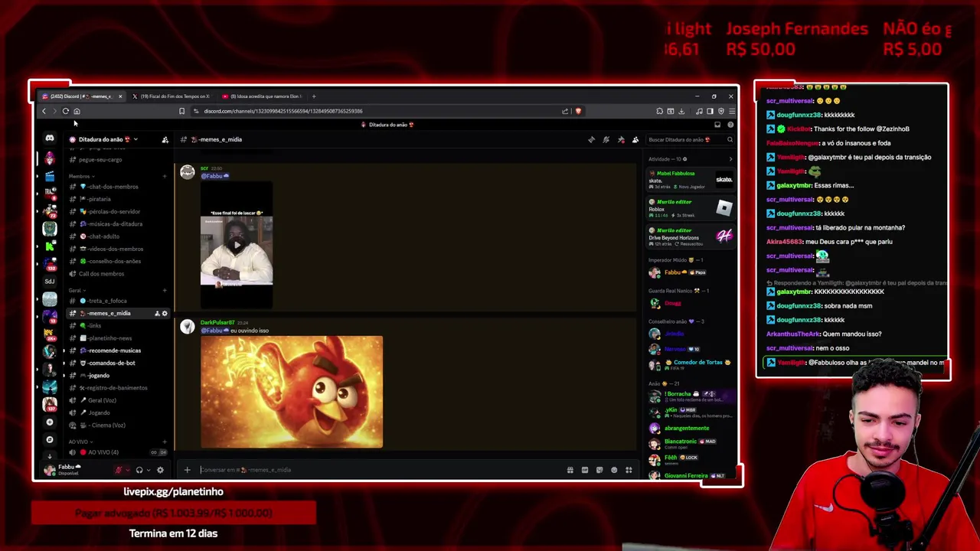
Task: Open sticker picker in message bar
Action: coord(599,470)
